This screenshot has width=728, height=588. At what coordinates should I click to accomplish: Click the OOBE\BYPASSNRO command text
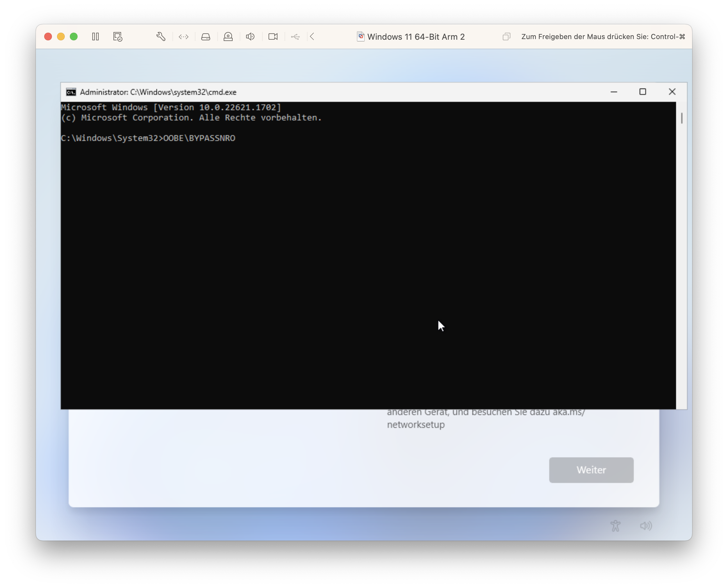pos(199,138)
